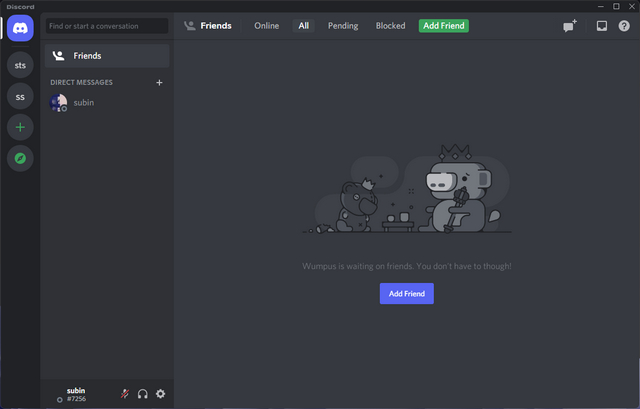Click the blue Add Friend button

(407, 293)
